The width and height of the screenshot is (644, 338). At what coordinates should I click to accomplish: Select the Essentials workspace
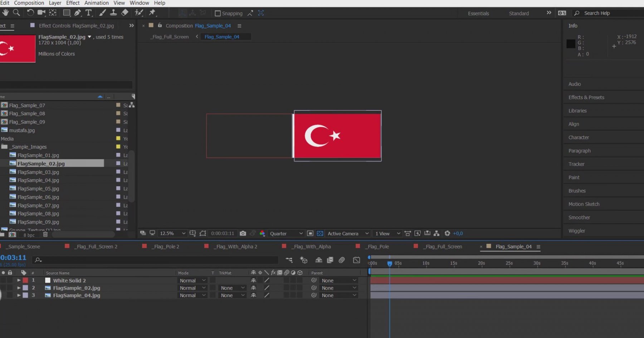tap(478, 13)
